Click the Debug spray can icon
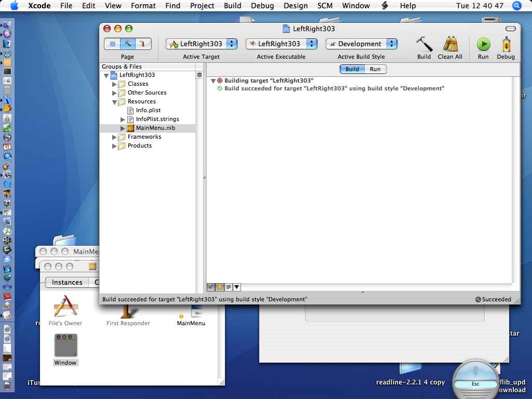Screen dimensions: 532x399 tap(506, 44)
